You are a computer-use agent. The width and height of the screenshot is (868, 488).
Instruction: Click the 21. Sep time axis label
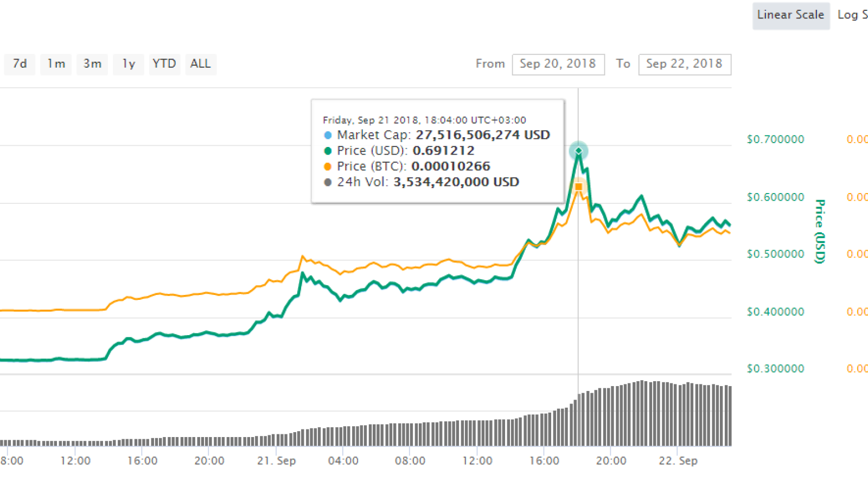pyautogui.click(x=276, y=461)
